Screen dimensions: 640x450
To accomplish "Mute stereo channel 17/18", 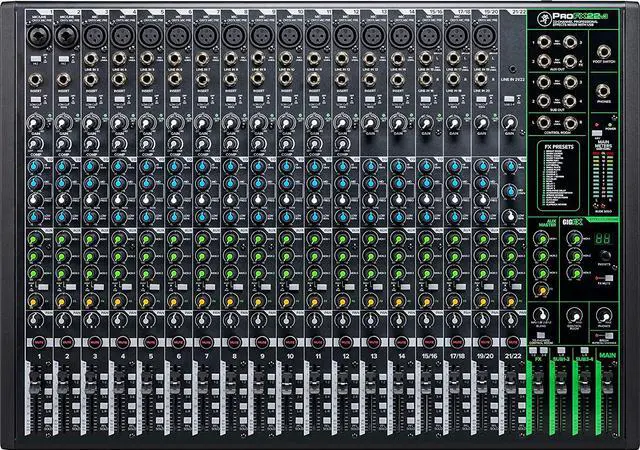I will point(457,341).
